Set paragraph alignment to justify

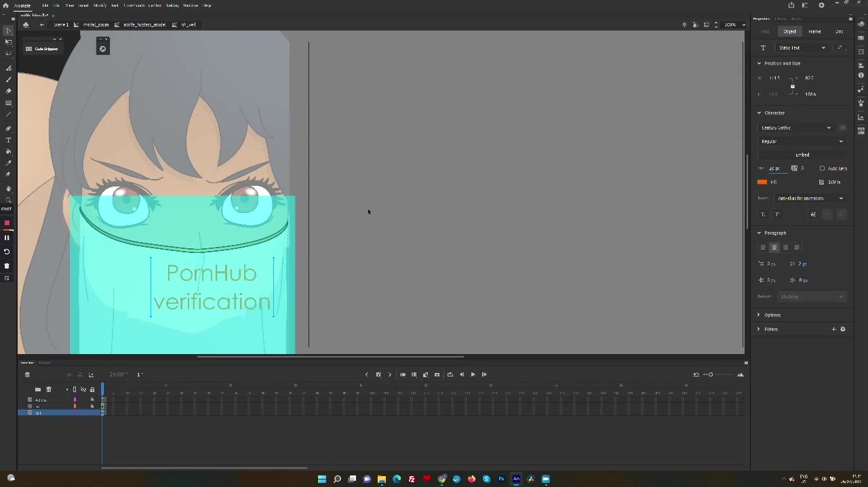797,248
